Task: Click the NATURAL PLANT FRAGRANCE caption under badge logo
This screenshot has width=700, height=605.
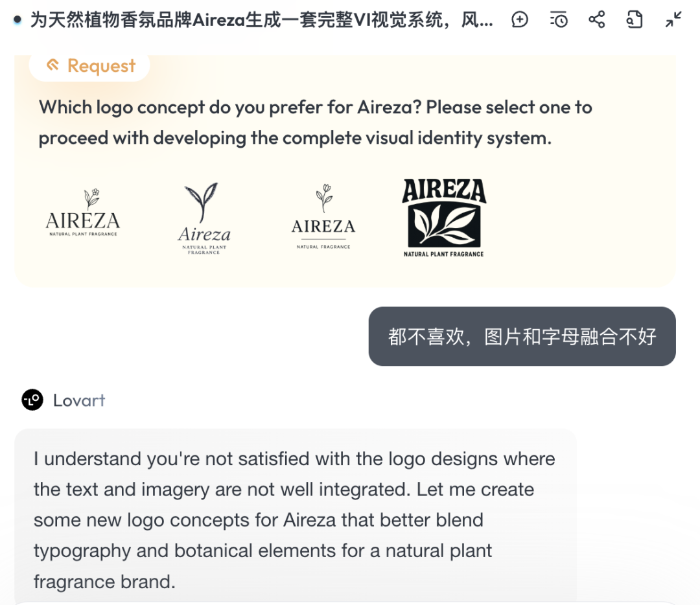Action: (444, 254)
